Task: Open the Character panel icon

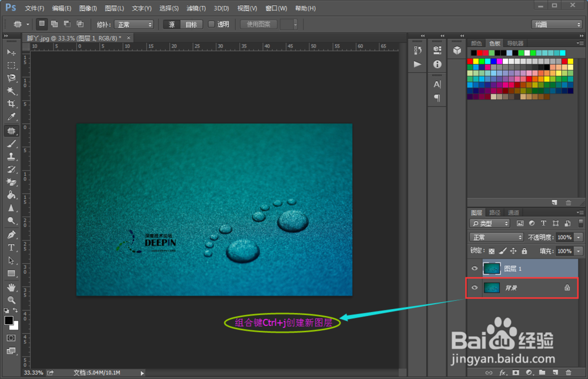Action: (x=437, y=85)
